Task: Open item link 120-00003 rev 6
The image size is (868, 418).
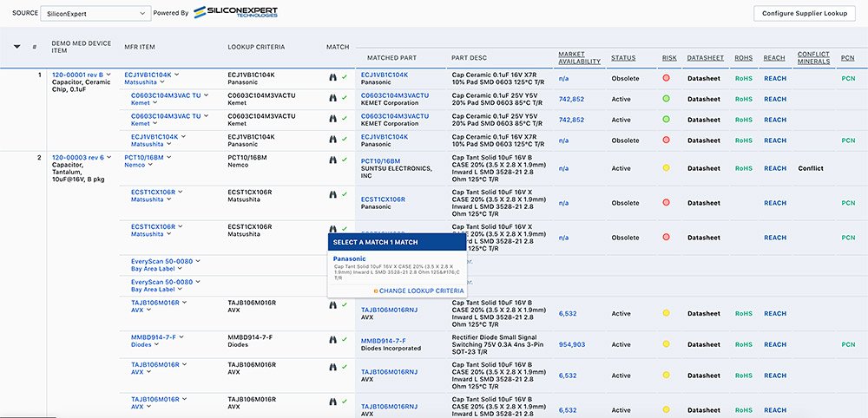Action: 78,158
